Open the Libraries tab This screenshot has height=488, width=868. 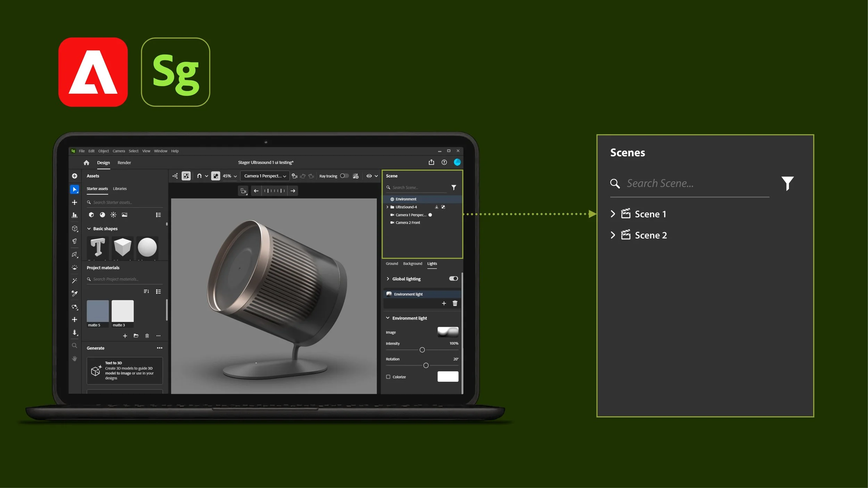pyautogui.click(x=120, y=188)
